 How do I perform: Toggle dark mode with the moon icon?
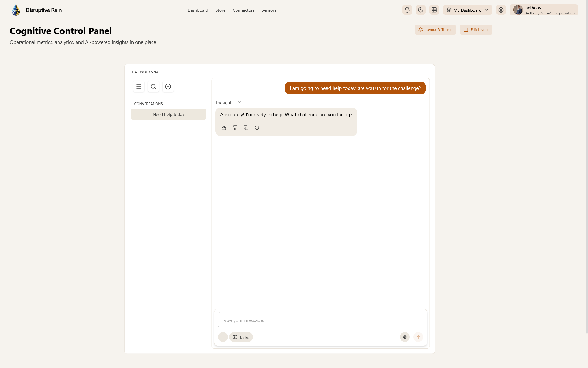click(420, 10)
